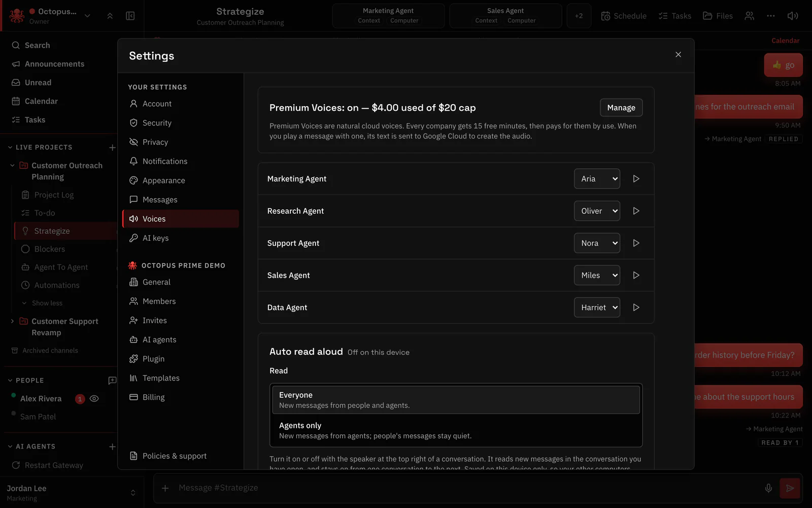The height and width of the screenshot is (508, 812).
Task: Open the Data Agent voice dropdown (Harriet)
Action: [x=597, y=307]
